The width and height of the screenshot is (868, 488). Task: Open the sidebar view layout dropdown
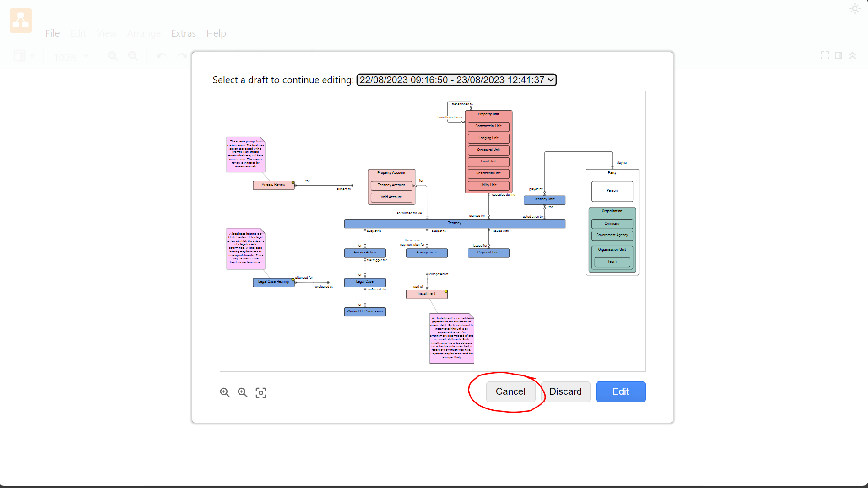click(24, 56)
